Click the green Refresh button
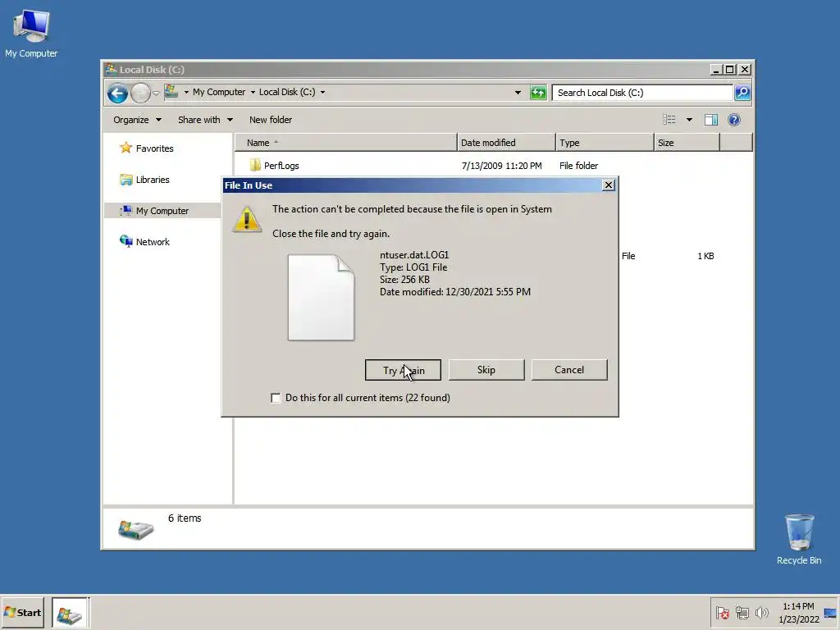 [538, 93]
